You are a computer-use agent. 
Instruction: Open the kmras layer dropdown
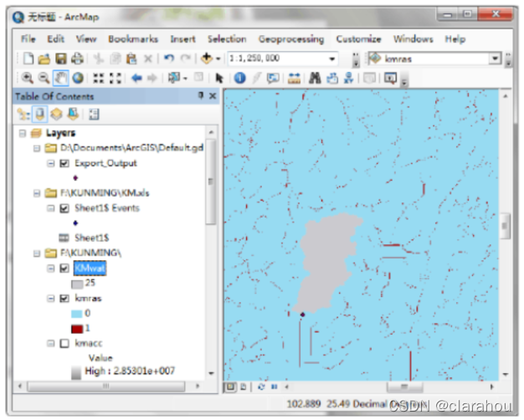(x=495, y=59)
